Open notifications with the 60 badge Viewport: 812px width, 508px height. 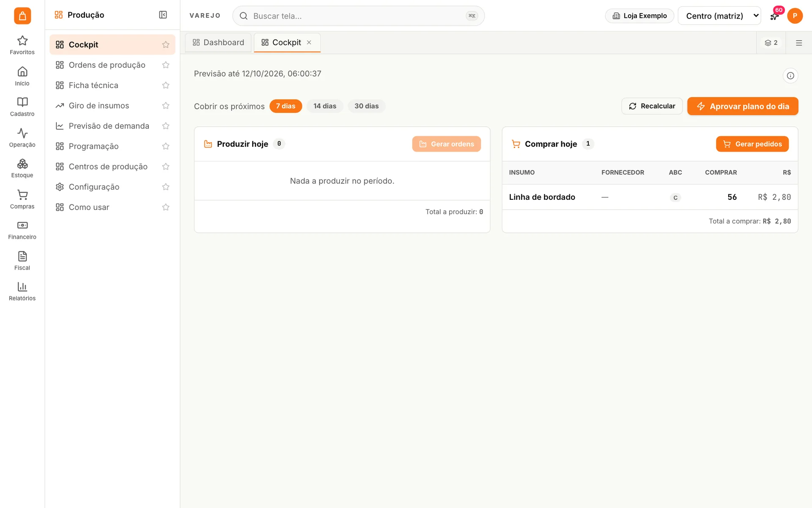click(x=775, y=16)
